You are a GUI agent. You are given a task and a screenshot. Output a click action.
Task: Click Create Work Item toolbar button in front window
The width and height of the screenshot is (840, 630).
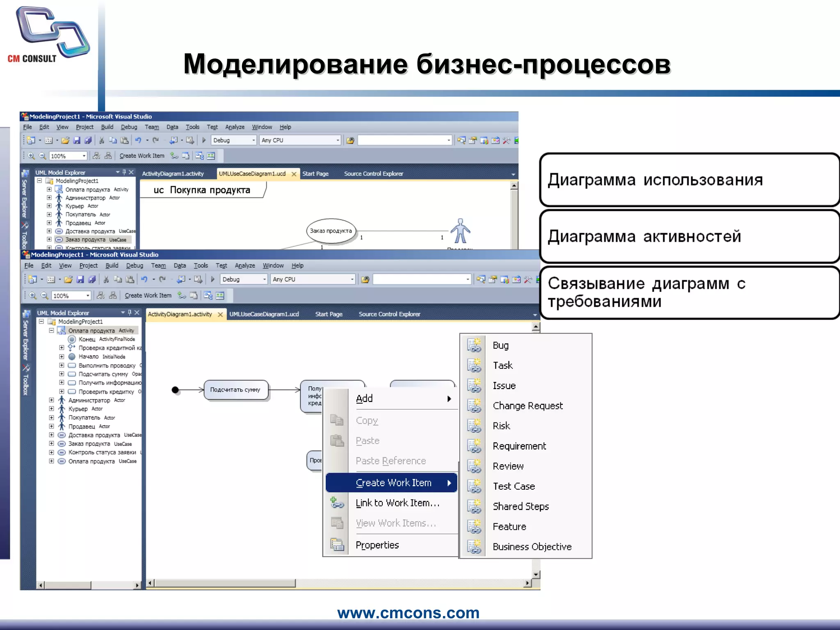[x=148, y=295]
